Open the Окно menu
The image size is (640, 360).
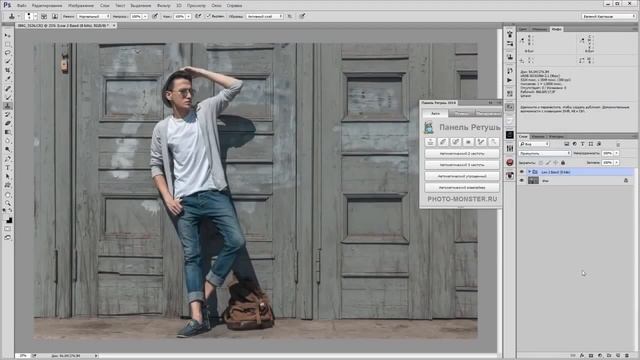pyautogui.click(x=216, y=6)
